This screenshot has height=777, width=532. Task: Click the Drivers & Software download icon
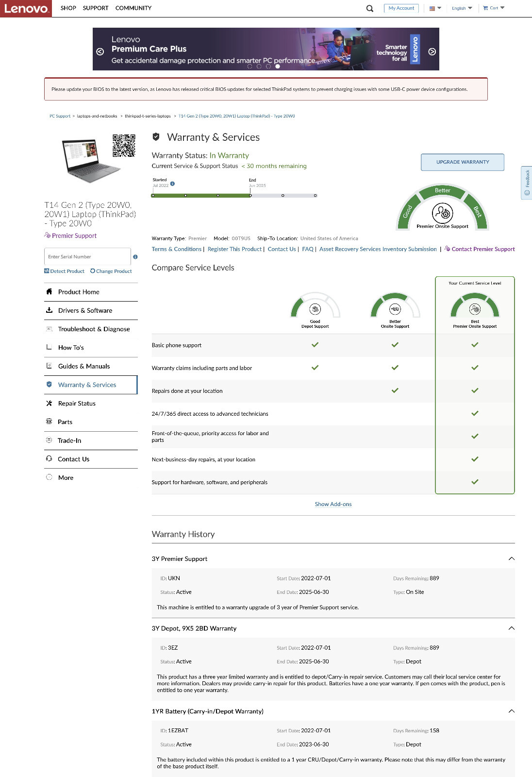(49, 310)
